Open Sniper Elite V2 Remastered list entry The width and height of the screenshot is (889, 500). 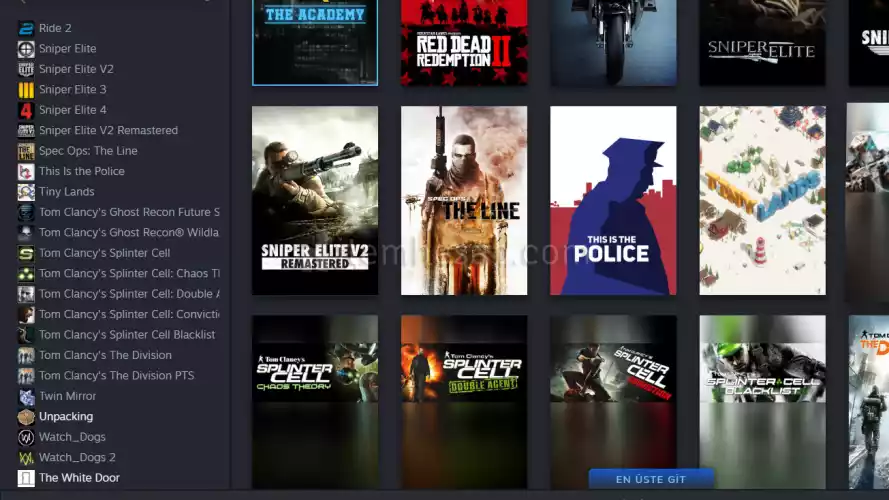coord(108,130)
